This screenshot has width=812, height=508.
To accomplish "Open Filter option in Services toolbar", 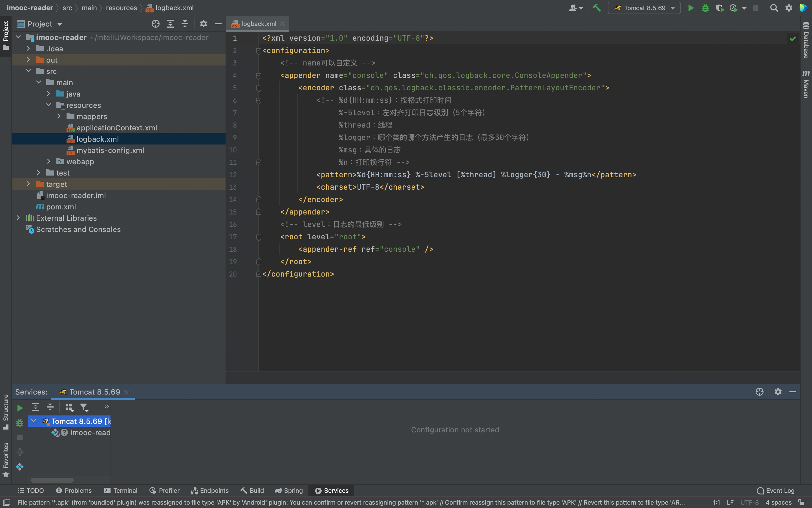I will pyautogui.click(x=84, y=408).
